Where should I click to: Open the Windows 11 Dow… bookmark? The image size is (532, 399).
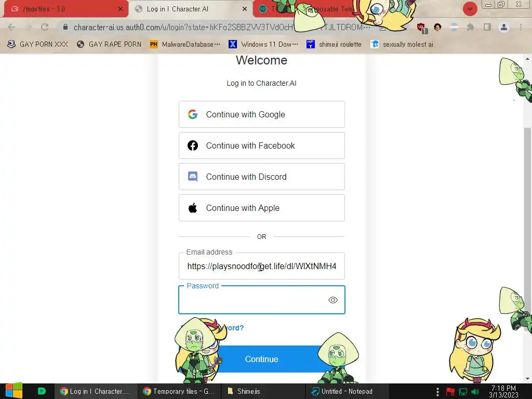[x=263, y=45]
